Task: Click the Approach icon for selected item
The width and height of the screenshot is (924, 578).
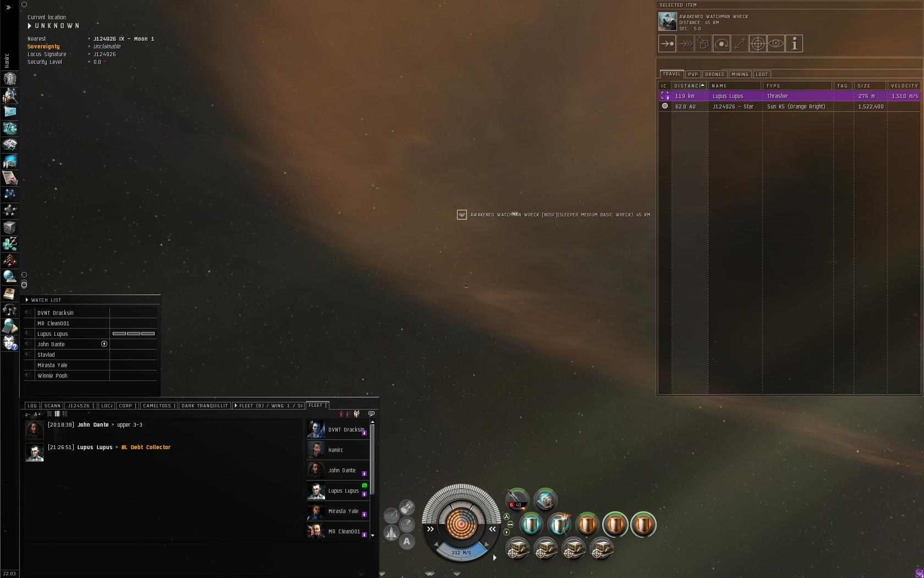Action: click(667, 43)
